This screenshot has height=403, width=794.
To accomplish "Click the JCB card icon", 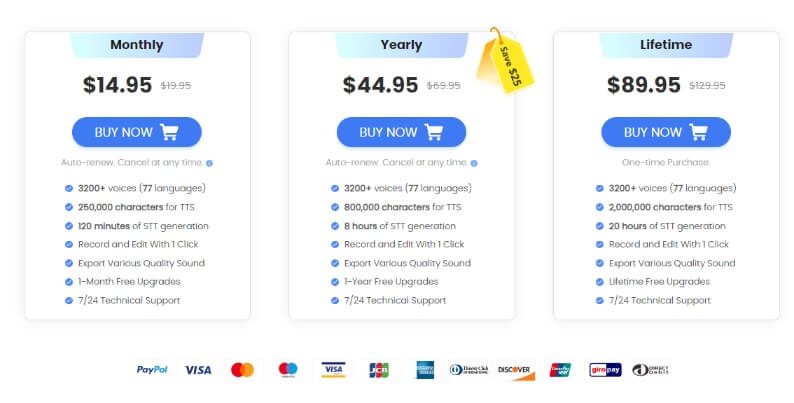I will (379, 370).
